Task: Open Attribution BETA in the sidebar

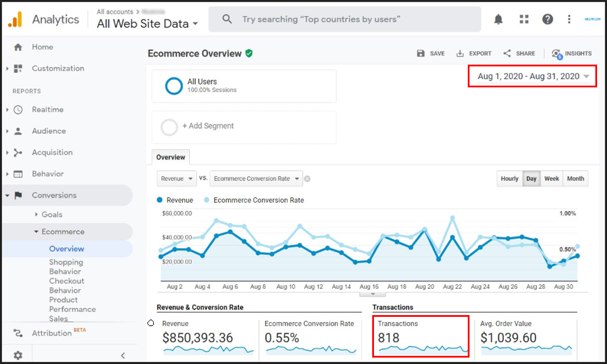Action: tap(59, 333)
